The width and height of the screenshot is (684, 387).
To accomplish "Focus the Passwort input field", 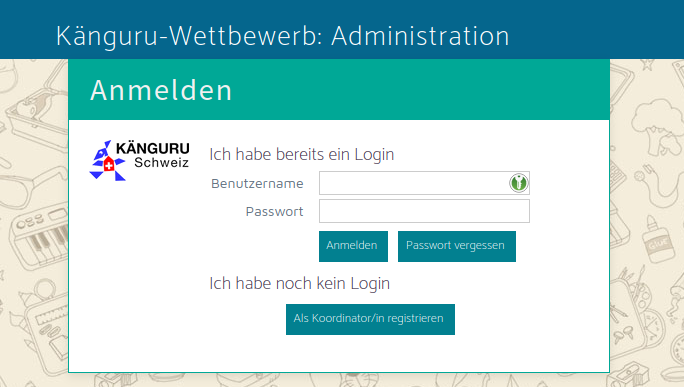I will [424, 211].
